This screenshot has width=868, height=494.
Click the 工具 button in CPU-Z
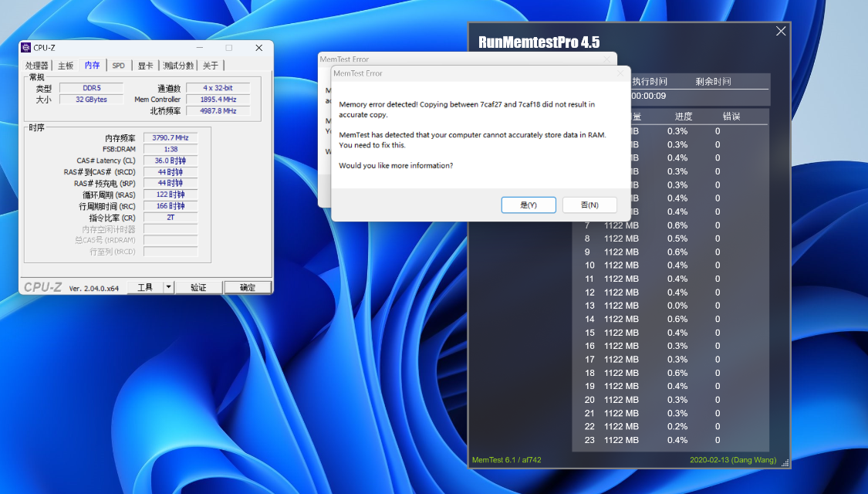pyautogui.click(x=145, y=287)
